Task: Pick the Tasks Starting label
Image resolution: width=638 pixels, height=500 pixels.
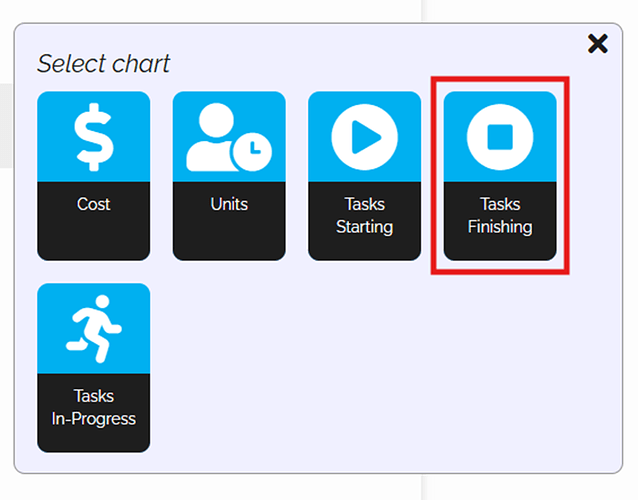Action: [364, 216]
